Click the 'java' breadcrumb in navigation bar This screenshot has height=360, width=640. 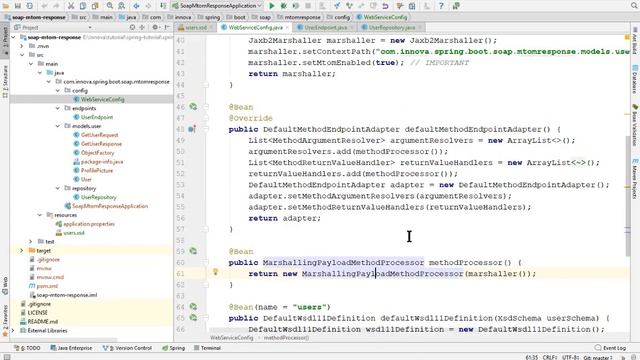(128, 17)
